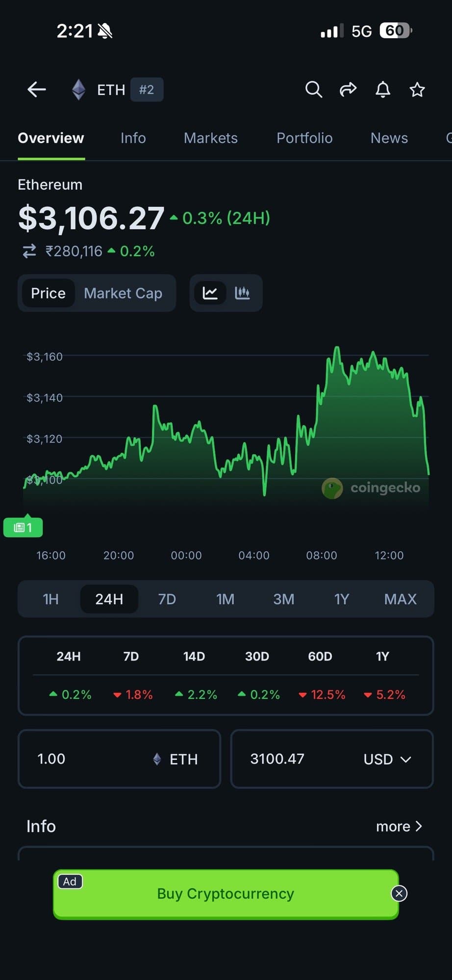Open the USD currency dropdown
Viewport: 452px width, 980px height.
click(x=387, y=759)
